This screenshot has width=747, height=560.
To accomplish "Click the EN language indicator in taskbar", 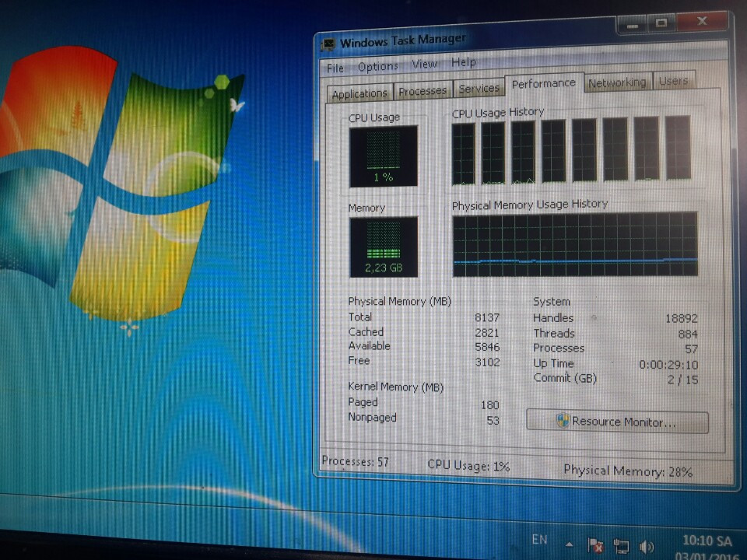I will point(539,540).
